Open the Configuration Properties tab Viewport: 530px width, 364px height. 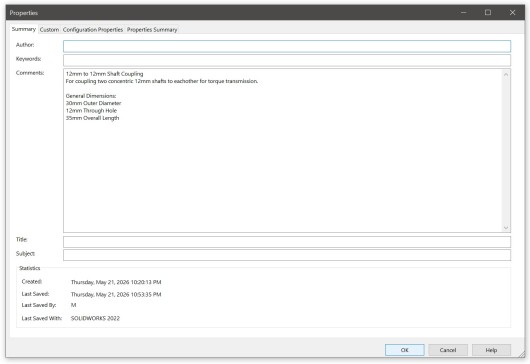coord(93,30)
